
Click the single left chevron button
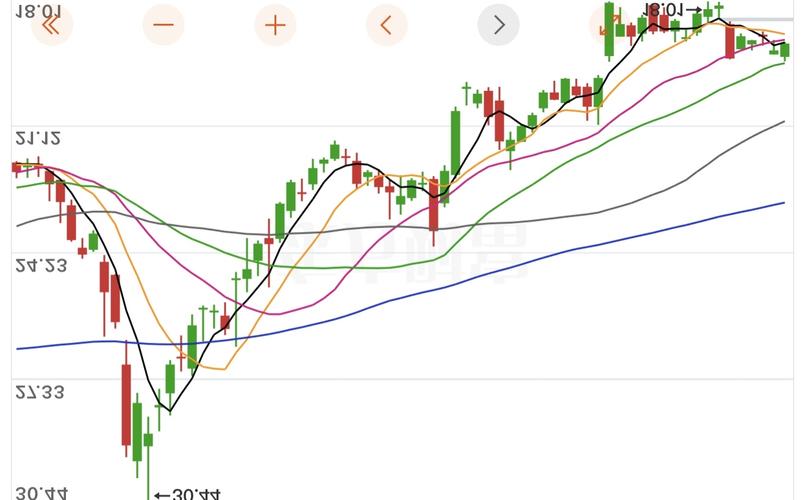(387, 25)
